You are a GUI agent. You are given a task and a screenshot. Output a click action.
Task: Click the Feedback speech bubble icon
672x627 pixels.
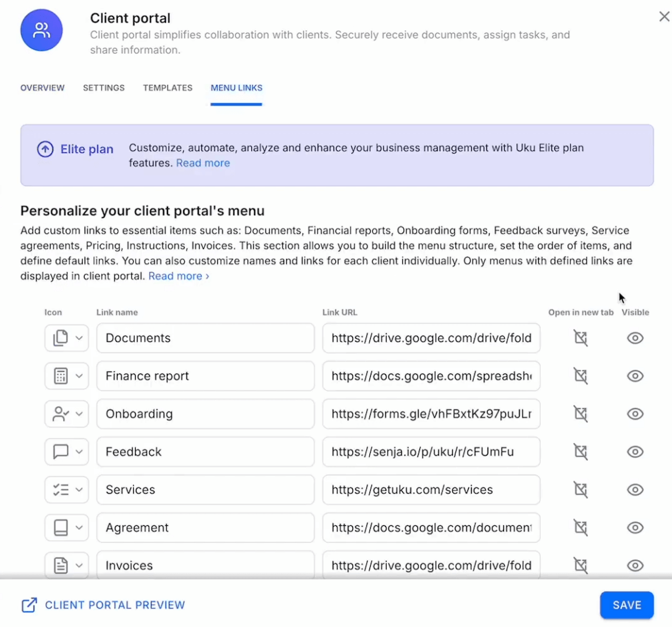tap(60, 452)
